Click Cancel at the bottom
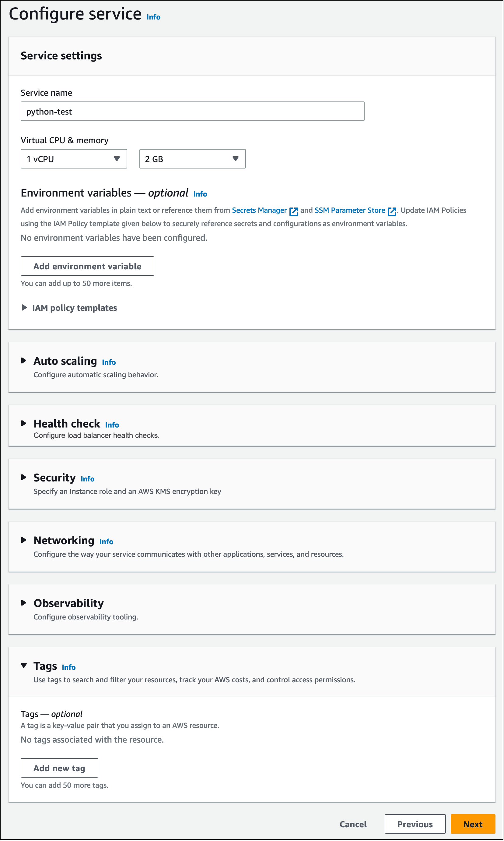This screenshot has width=504, height=841. coord(353,824)
